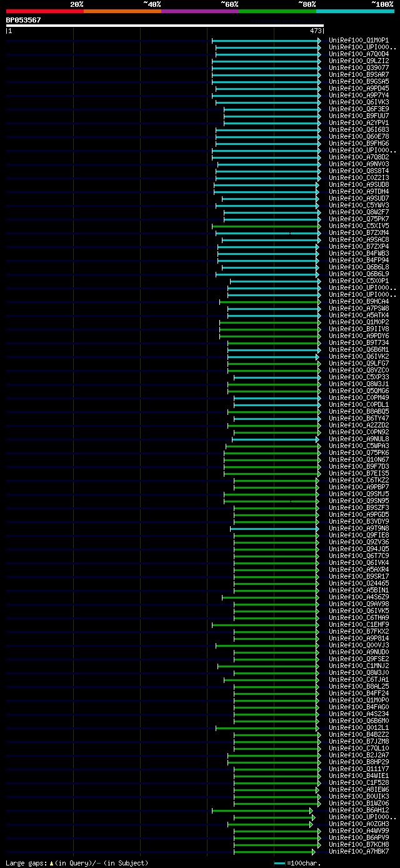Screen dimensions: 400x868
Task: Click UniRef100_A2YPV1 label
Action: (359, 123)
